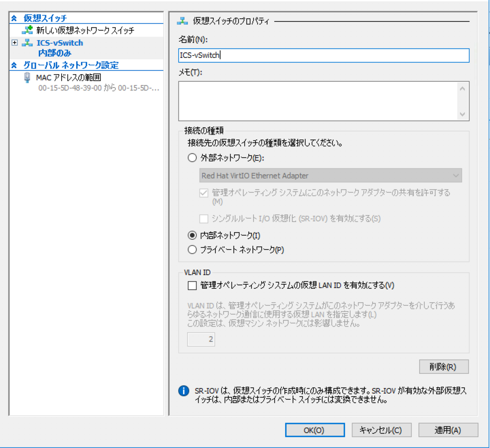Click the 削除 button
This screenshot has width=490, height=448.
click(x=443, y=367)
